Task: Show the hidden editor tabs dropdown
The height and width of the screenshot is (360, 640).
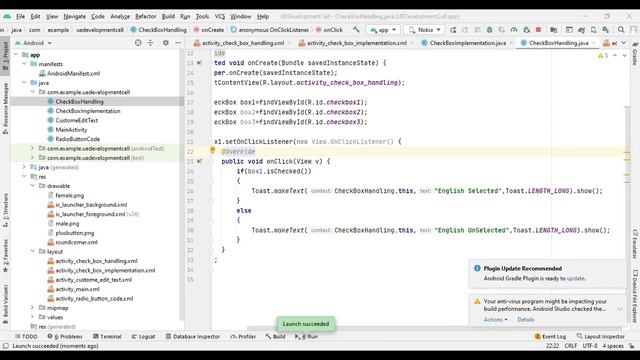Action: click(x=624, y=43)
